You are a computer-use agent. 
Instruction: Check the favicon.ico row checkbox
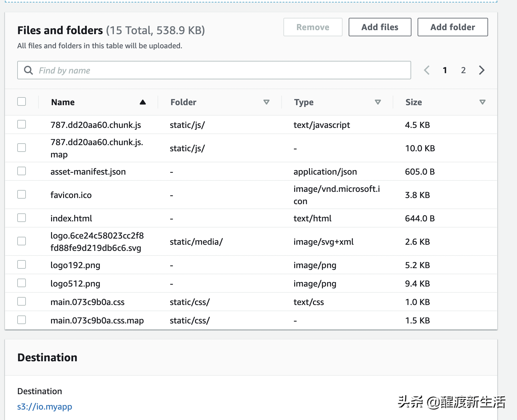click(21, 194)
